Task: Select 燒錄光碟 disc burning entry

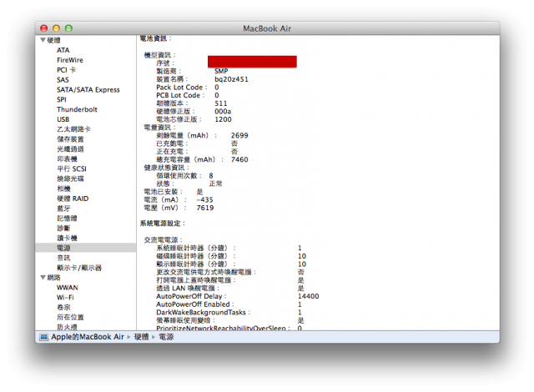Action: tap(70, 178)
